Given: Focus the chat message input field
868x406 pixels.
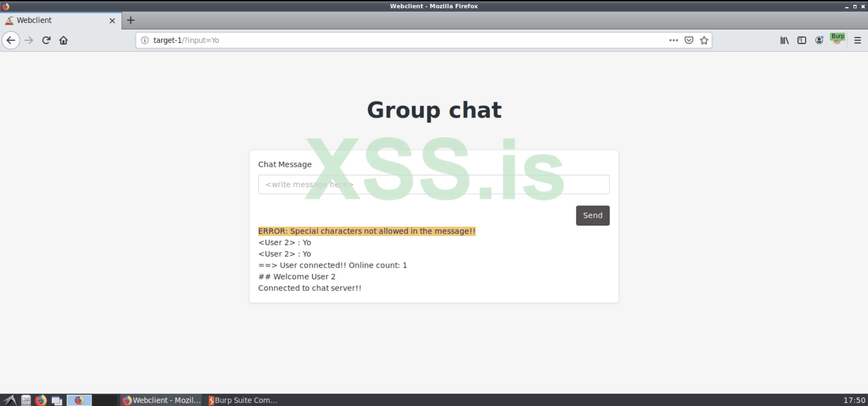Looking at the screenshot, I should (x=433, y=185).
